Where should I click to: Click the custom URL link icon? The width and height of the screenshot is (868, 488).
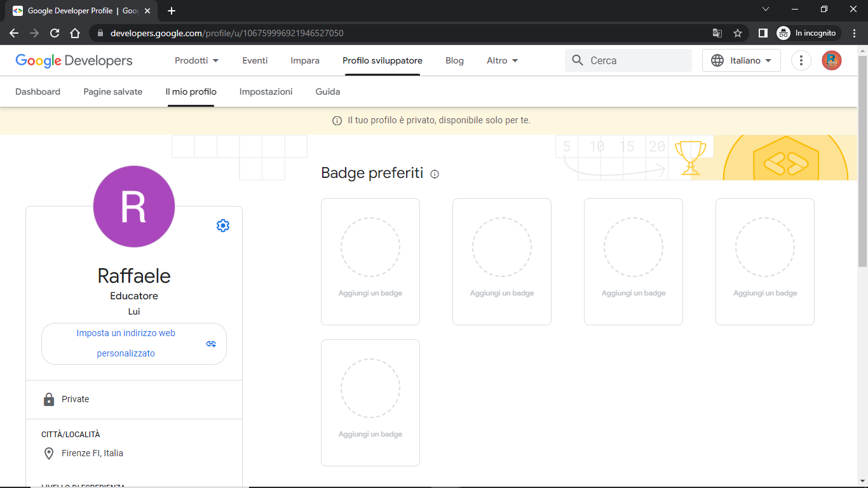click(x=212, y=344)
